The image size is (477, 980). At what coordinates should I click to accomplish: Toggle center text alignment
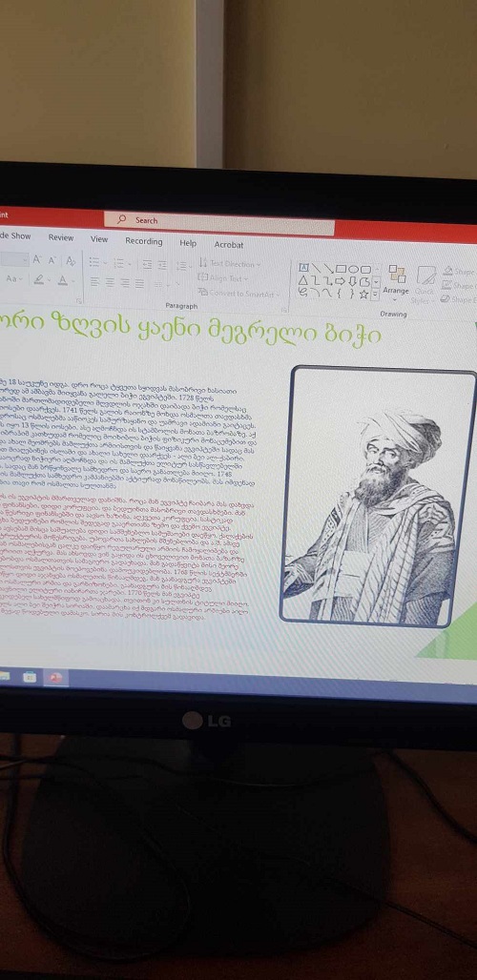(x=111, y=282)
